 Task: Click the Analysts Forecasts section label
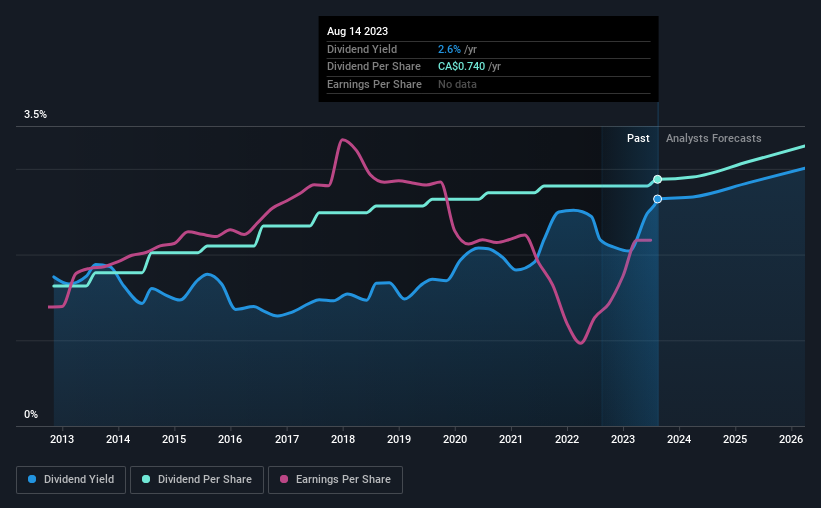click(714, 138)
